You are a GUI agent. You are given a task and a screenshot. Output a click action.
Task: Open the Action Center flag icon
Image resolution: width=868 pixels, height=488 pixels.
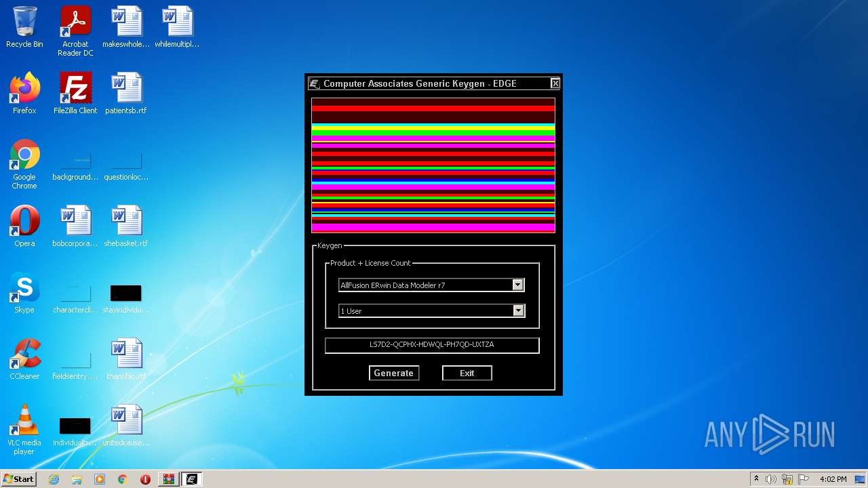coord(804,479)
